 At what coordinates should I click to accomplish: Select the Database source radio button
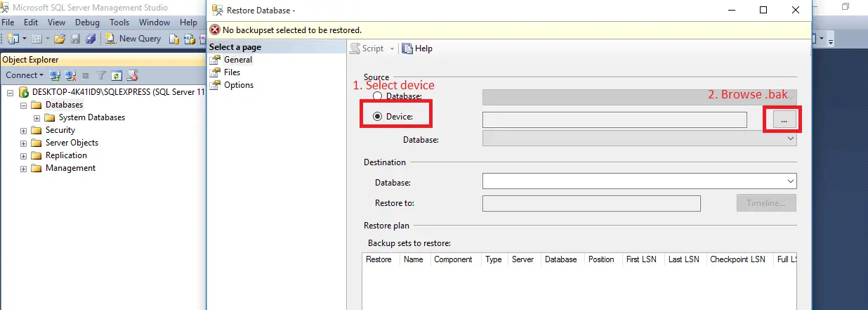pyautogui.click(x=378, y=96)
